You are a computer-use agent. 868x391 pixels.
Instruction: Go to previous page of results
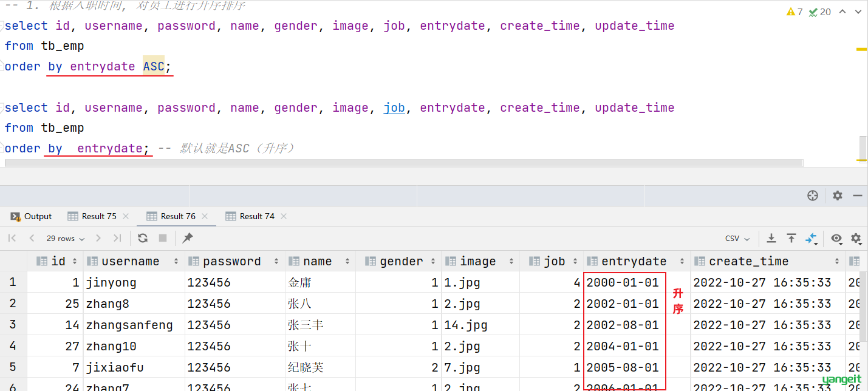click(32, 238)
